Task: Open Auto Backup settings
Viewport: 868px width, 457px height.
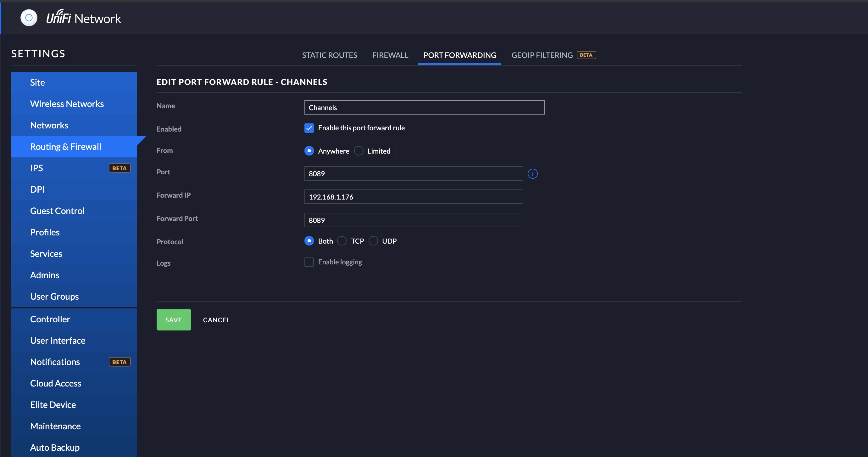Action: (55, 447)
